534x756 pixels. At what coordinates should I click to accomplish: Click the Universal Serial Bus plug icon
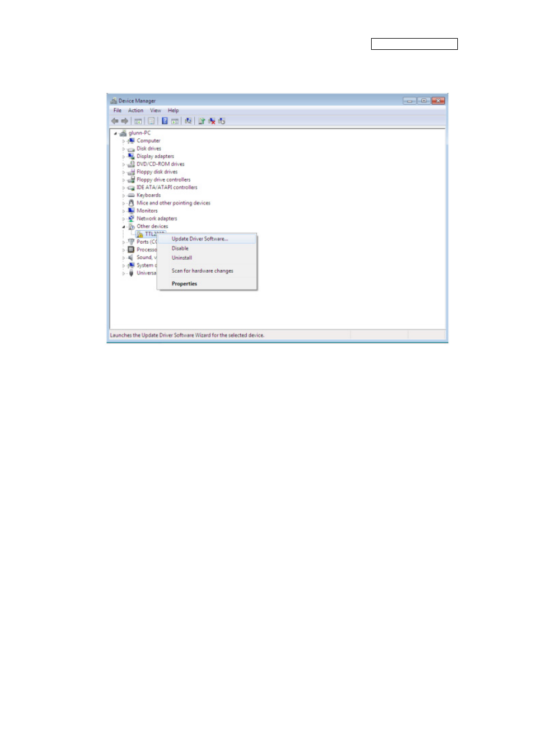(131, 273)
